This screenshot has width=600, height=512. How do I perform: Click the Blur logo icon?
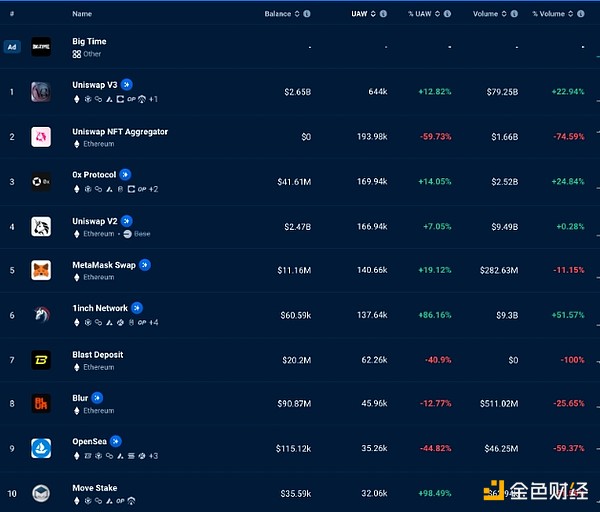coord(41,403)
